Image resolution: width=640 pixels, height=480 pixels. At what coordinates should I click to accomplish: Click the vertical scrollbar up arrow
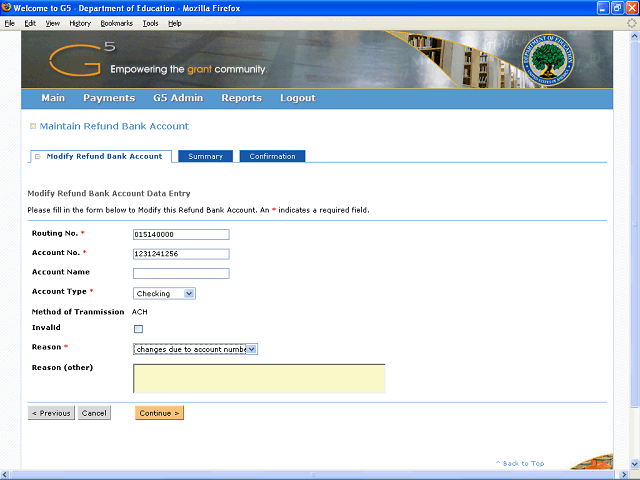coord(635,36)
